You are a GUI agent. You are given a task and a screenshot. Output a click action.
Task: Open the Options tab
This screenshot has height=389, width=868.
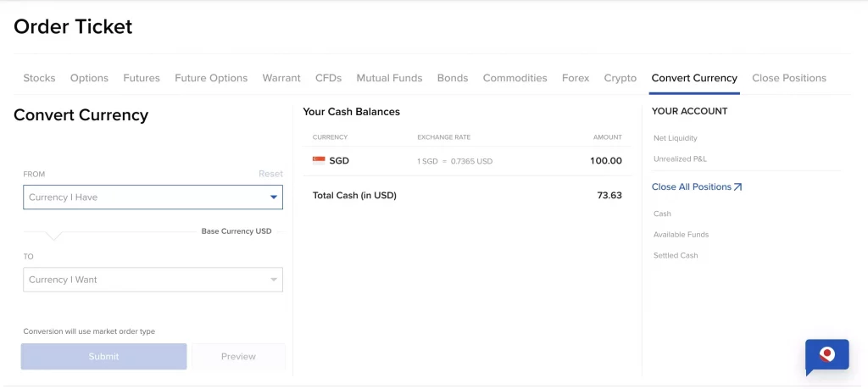(89, 78)
